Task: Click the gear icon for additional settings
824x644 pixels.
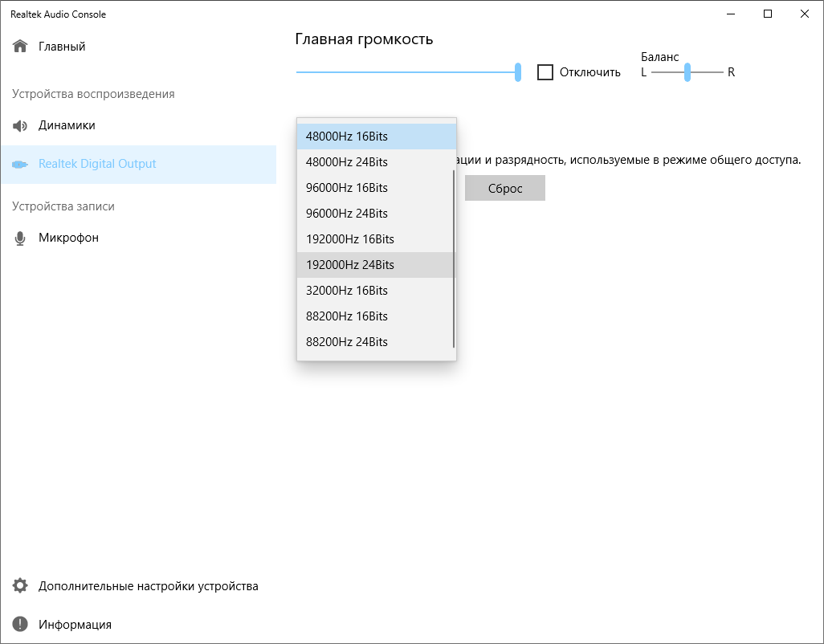Action: [20, 586]
